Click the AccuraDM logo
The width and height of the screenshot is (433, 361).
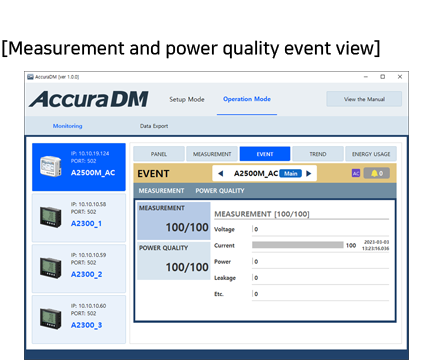89,99
